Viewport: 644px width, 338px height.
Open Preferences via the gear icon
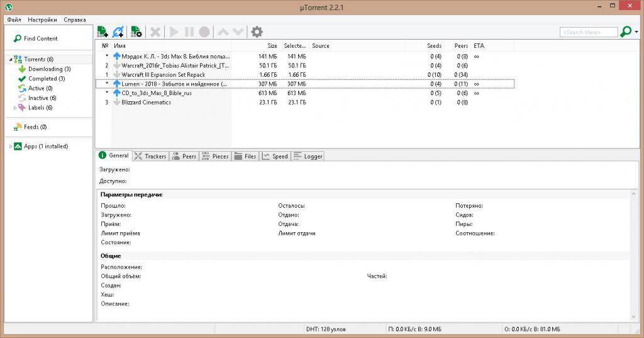[x=257, y=31]
